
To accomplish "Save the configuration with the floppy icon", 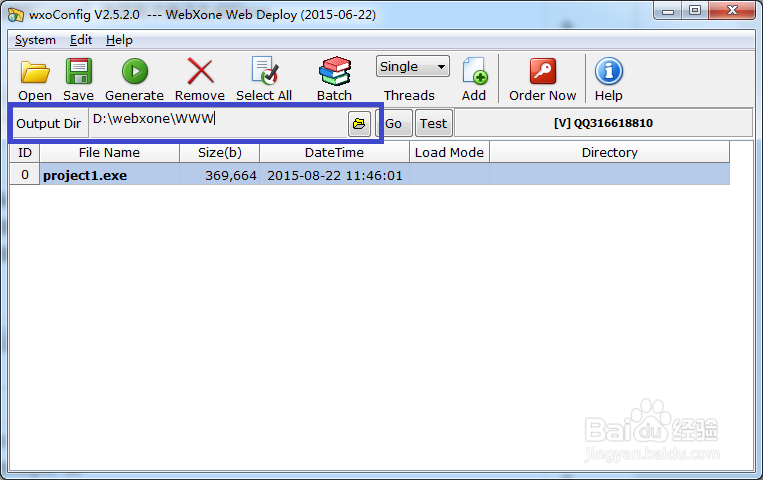I will point(78,71).
